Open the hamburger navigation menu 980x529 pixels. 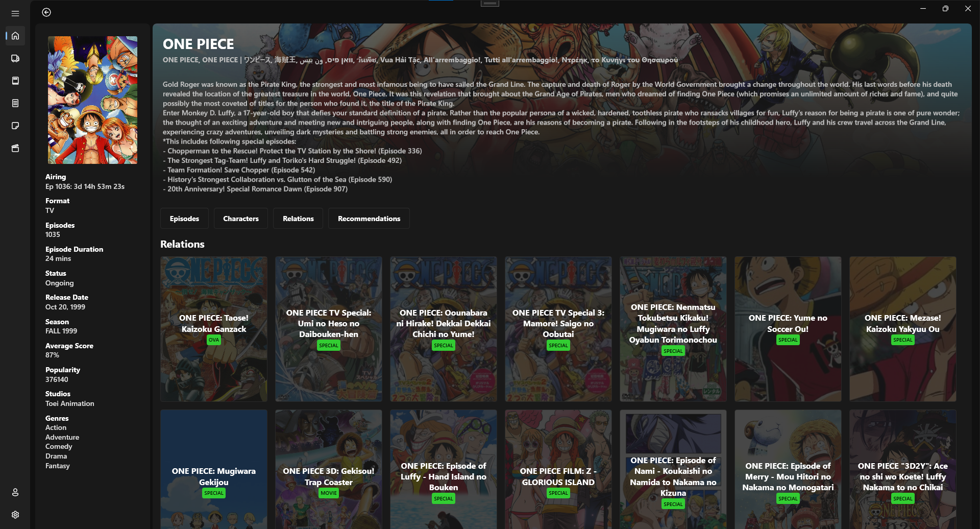(15, 13)
